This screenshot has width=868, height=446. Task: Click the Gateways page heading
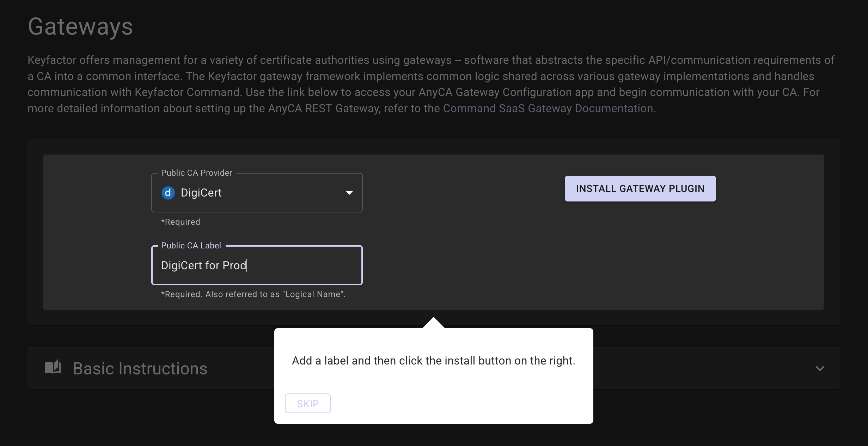[80, 26]
